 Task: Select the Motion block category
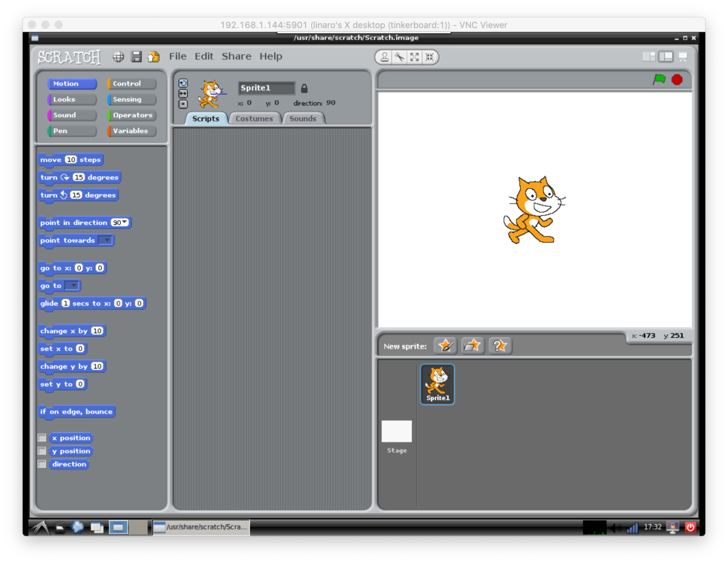tap(72, 84)
